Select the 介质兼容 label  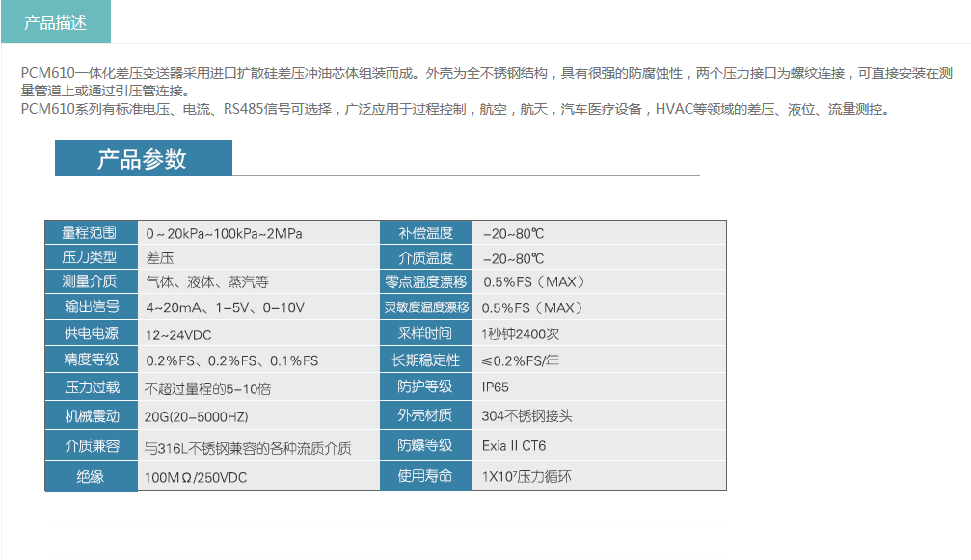[x=91, y=446]
